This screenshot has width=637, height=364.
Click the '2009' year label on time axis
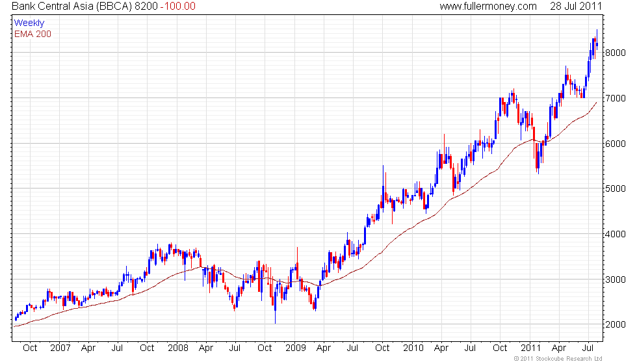(x=296, y=348)
